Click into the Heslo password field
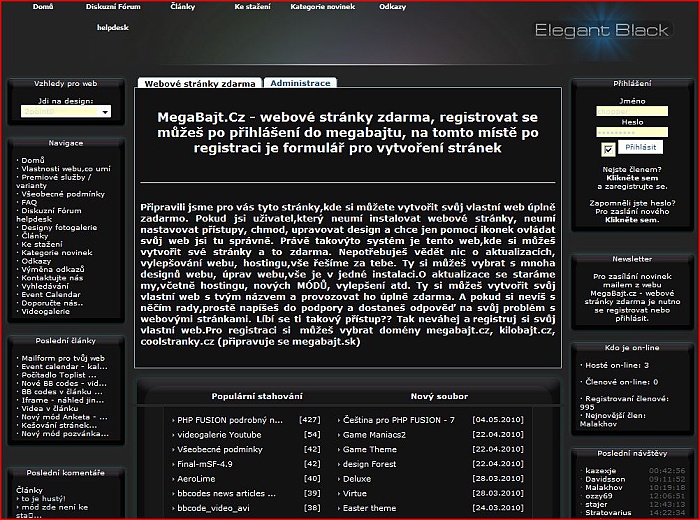Screen dimensions: 700x520 tap(631, 132)
